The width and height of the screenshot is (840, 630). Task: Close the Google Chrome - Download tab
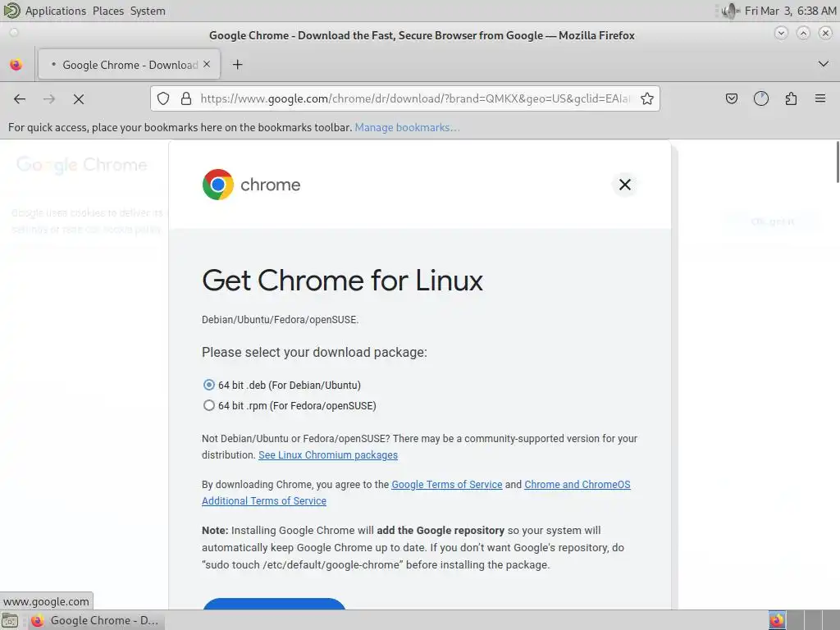tap(207, 64)
